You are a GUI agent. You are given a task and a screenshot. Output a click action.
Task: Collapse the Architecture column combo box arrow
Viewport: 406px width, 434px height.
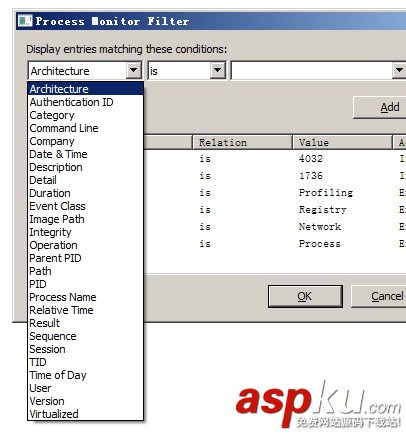pos(133,70)
